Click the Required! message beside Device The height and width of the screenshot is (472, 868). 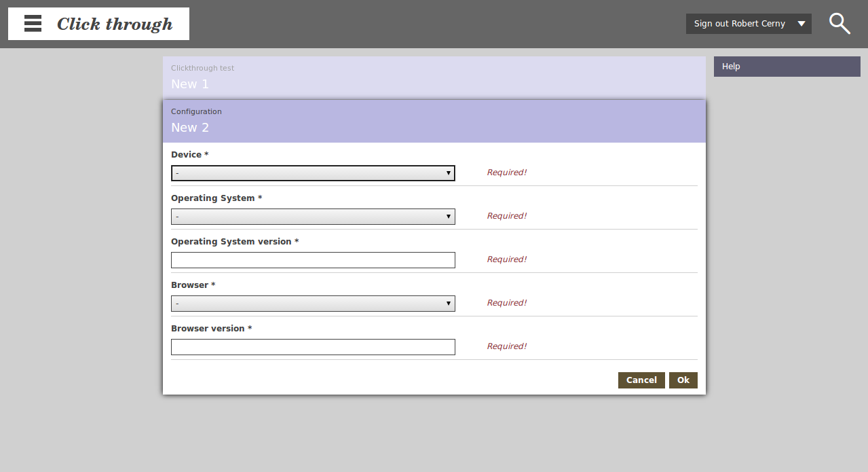pyautogui.click(x=506, y=173)
